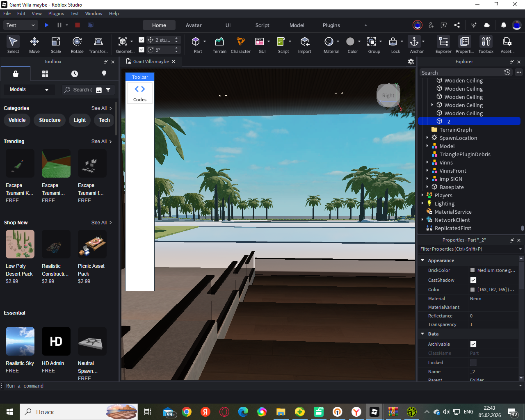This screenshot has width=525, height=420.
Task: Open Toolbox Inventory tab icon
Action: [45, 74]
